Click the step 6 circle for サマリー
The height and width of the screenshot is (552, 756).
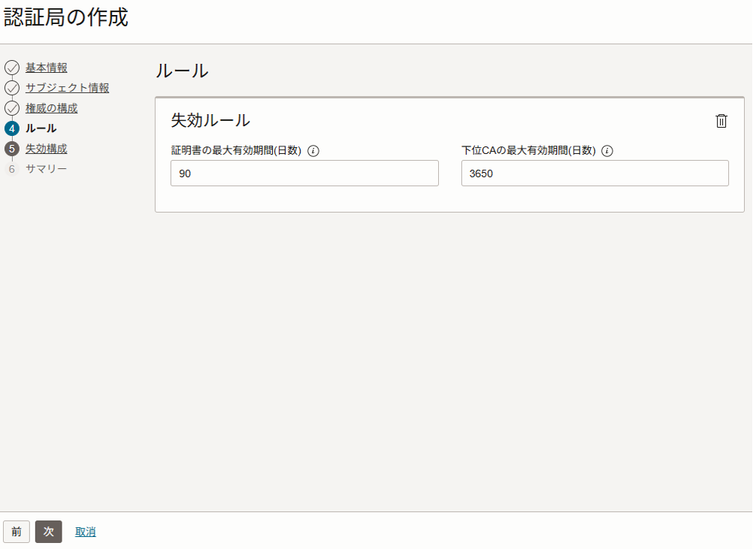(11, 169)
